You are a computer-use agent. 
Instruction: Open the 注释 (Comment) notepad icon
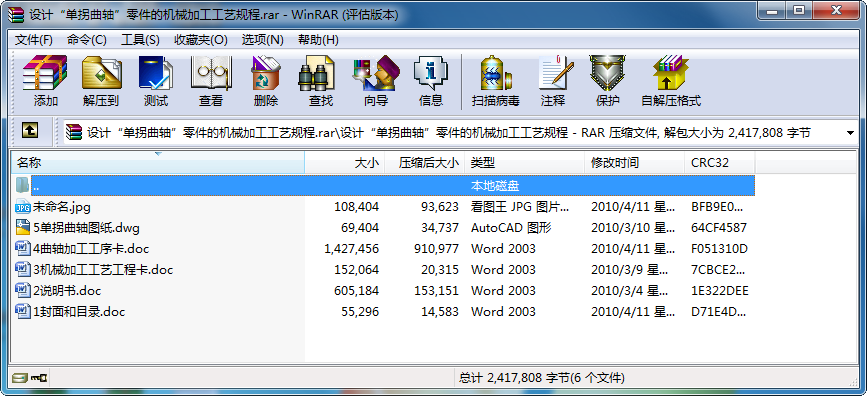coord(553,81)
